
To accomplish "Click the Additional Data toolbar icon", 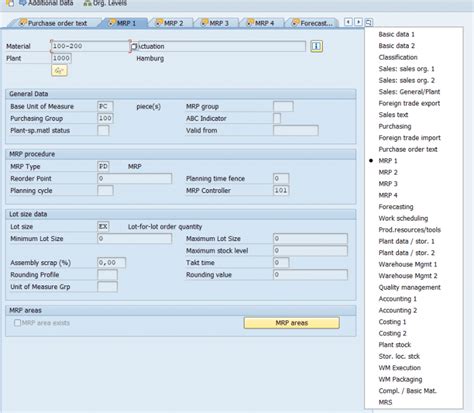I will click(x=23, y=3).
